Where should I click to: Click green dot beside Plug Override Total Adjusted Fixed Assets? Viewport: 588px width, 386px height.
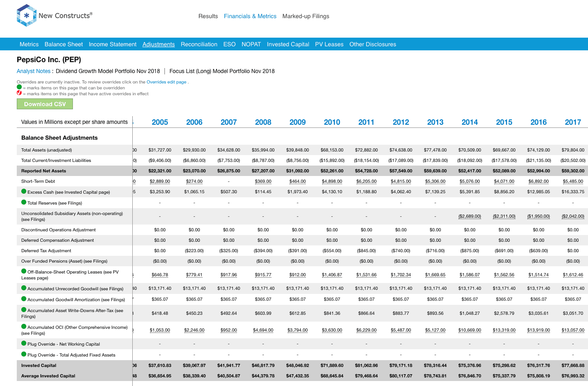tap(24, 354)
